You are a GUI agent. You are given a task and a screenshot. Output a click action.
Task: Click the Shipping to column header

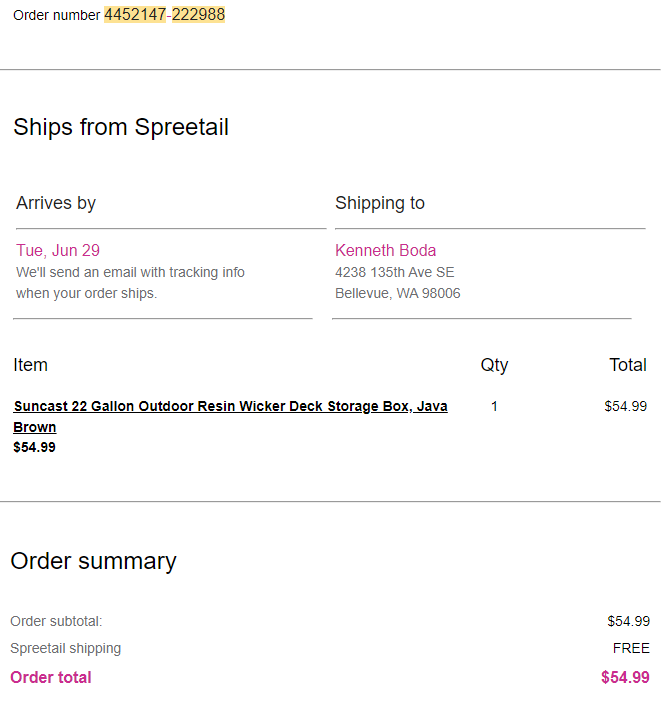tap(380, 203)
